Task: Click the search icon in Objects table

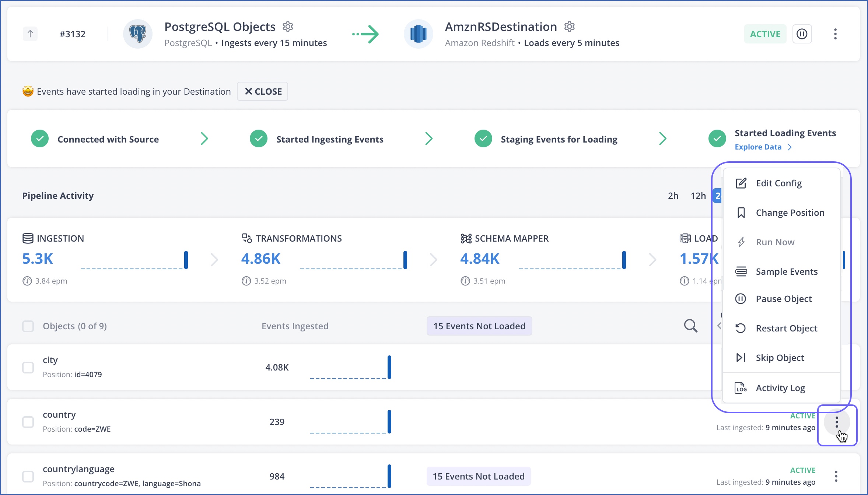Action: coord(690,326)
